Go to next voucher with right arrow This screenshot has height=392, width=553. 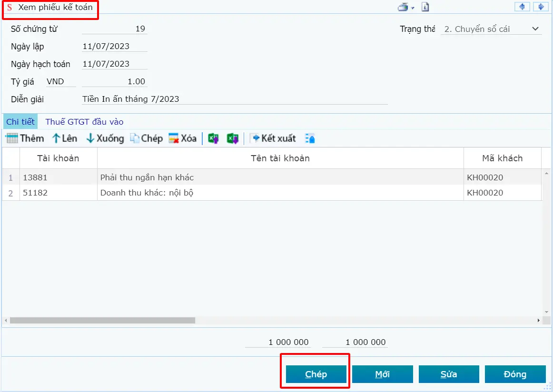tap(540, 7)
